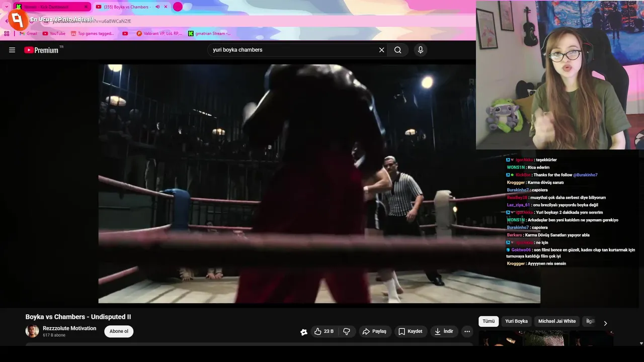
Task: Click Laz_ziya_61 username in chat
Action: [x=518, y=205]
